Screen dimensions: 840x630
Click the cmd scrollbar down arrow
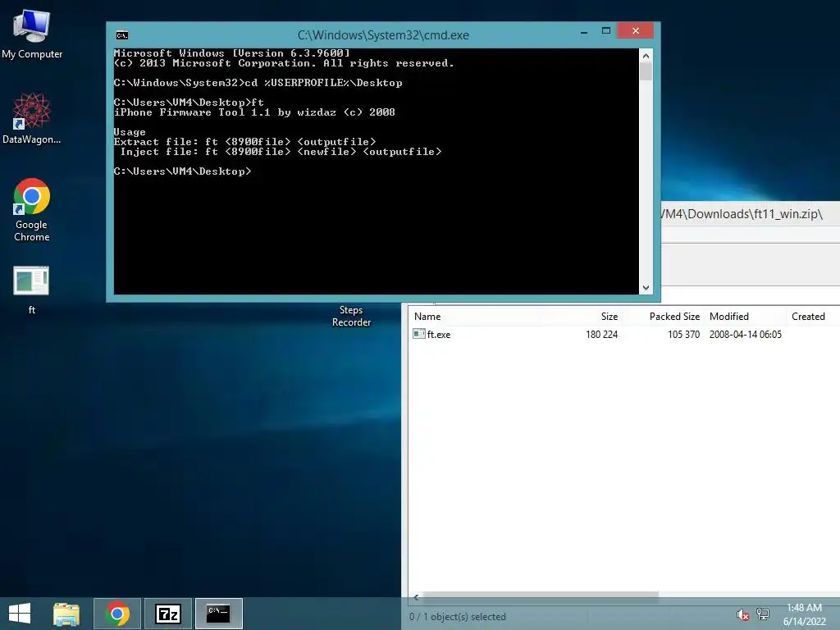pos(646,288)
